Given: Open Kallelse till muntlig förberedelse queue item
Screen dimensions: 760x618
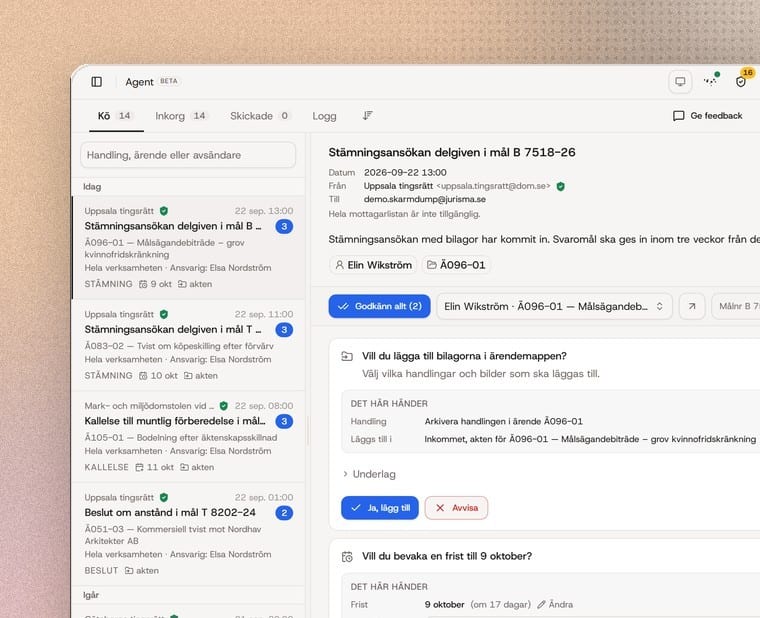Looking at the screenshot, I should tap(188, 437).
